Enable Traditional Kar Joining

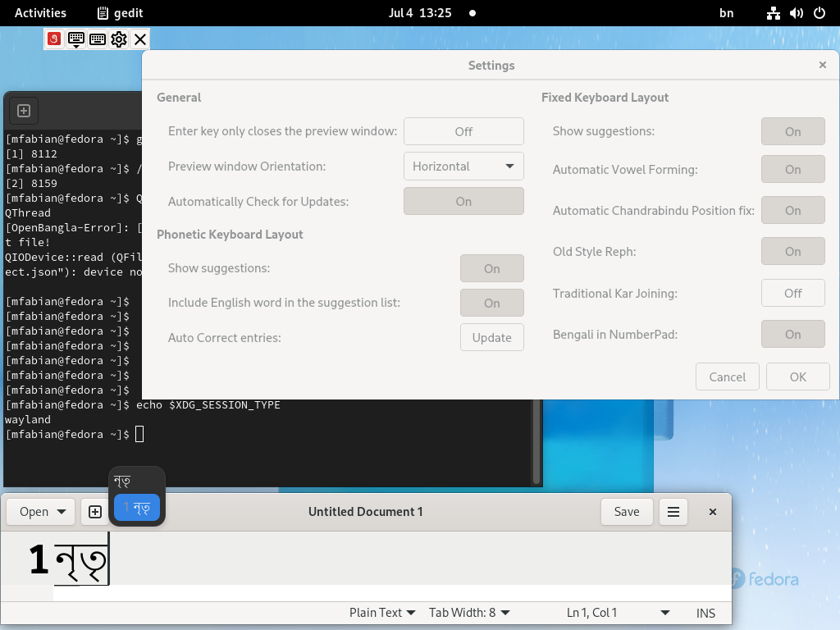pos(792,293)
